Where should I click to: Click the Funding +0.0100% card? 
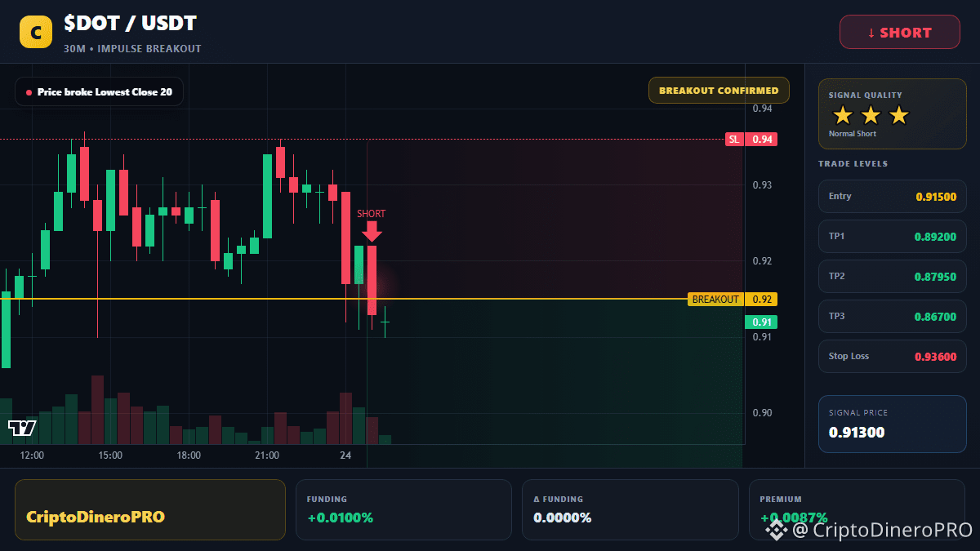click(x=403, y=509)
